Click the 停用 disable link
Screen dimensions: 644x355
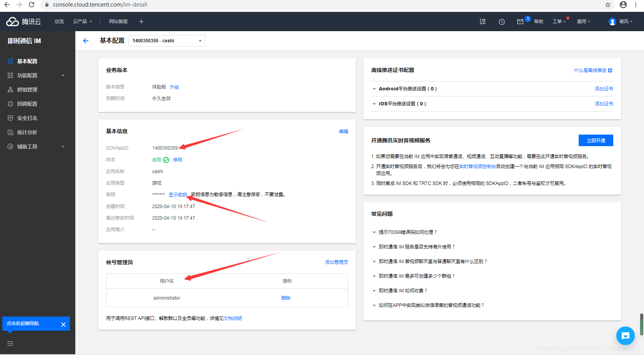click(x=178, y=160)
